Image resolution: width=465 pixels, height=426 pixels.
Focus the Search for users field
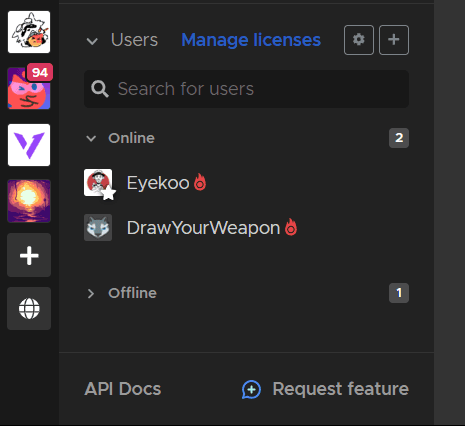(x=246, y=89)
